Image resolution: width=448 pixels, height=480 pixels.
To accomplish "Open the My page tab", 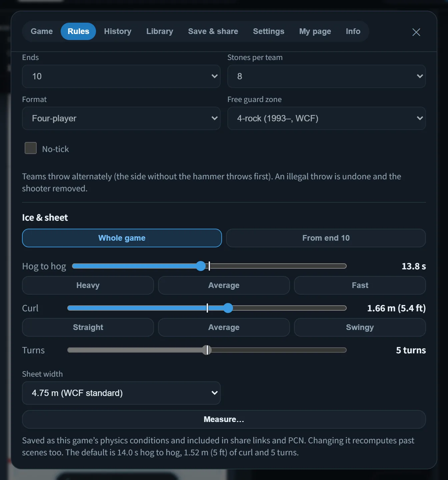I will point(315,31).
